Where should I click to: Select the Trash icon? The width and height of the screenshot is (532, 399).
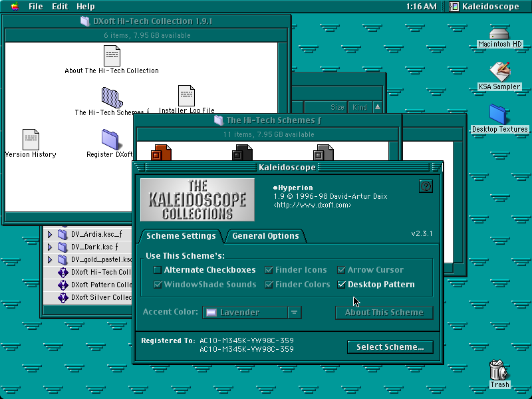point(499,370)
